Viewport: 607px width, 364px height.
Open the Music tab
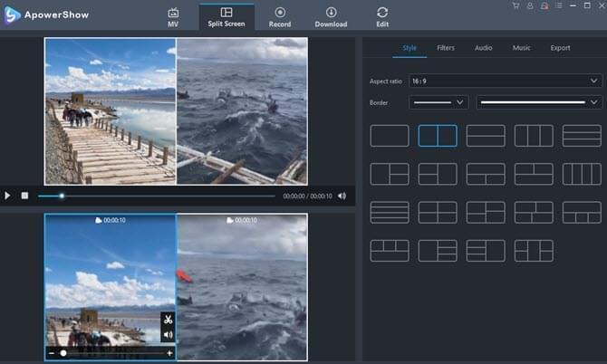[522, 48]
